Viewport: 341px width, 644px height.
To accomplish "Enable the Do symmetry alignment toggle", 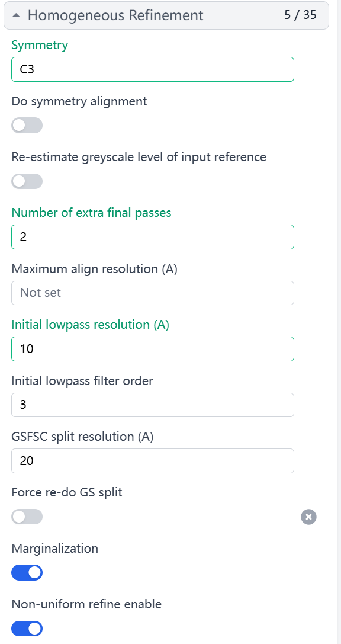I will point(27,125).
